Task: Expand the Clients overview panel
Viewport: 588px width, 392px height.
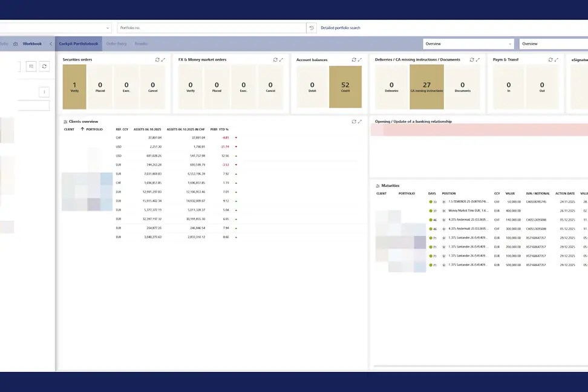Action: 360,122
